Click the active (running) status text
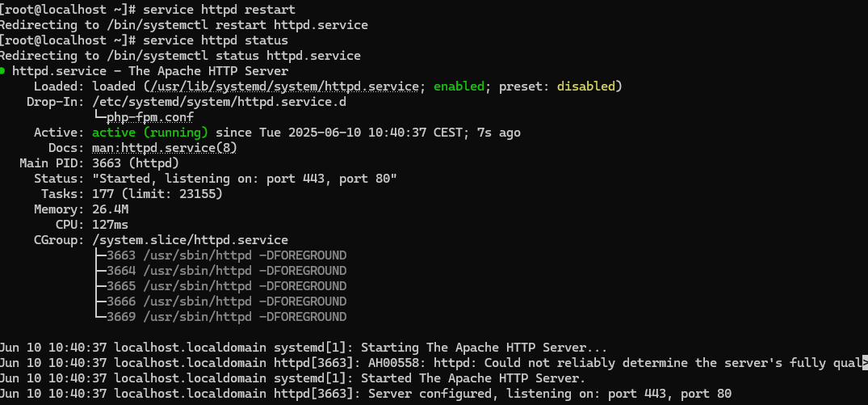868x405 pixels. tap(150, 133)
